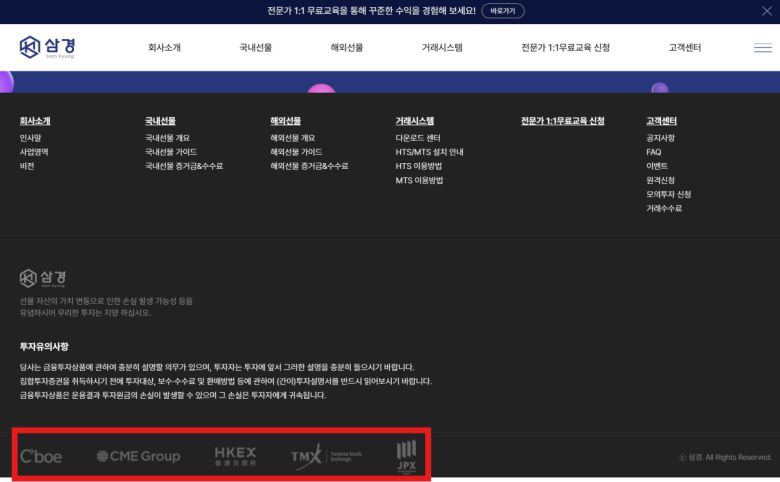Open the FAQ footer link

click(653, 152)
